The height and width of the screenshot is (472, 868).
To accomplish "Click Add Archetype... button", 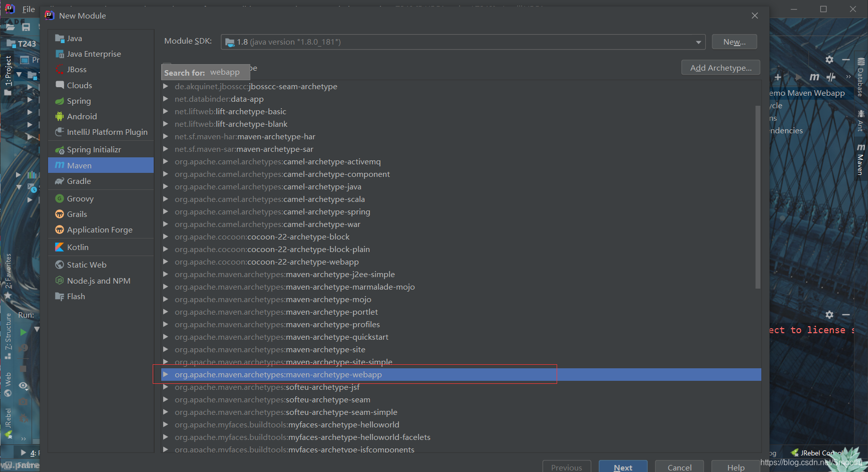I will (x=721, y=68).
